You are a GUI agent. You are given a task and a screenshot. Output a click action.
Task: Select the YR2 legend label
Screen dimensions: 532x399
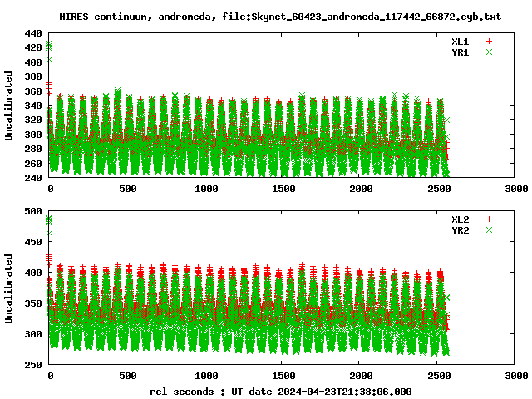click(x=460, y=230)
